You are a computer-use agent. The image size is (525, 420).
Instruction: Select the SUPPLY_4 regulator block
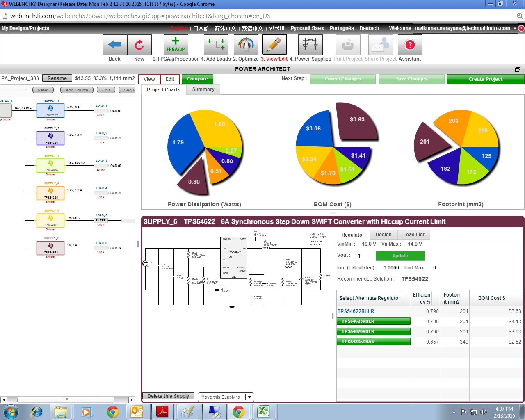click(x=50, y=193)
